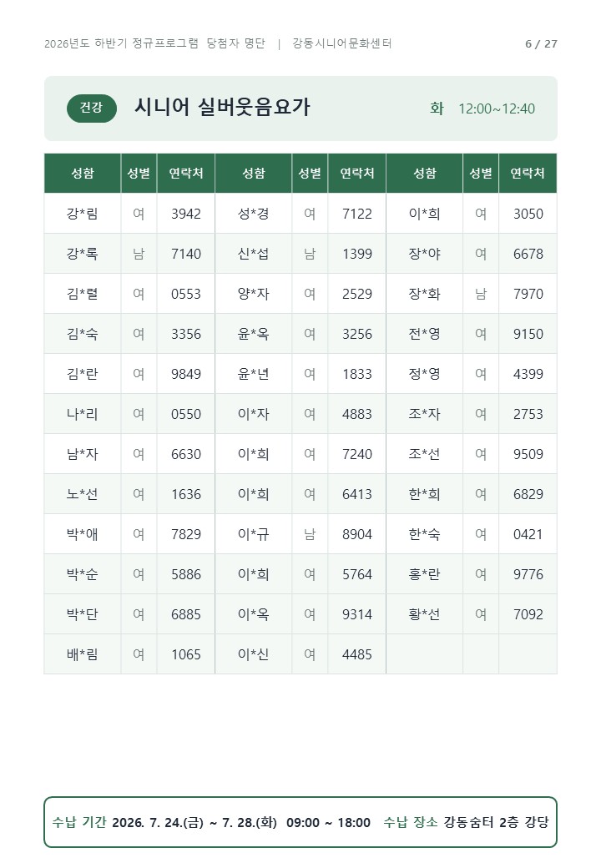Screen dimensions: 601x868
Task: Click the 건강 category badge
Action: [x=91, y=108]
